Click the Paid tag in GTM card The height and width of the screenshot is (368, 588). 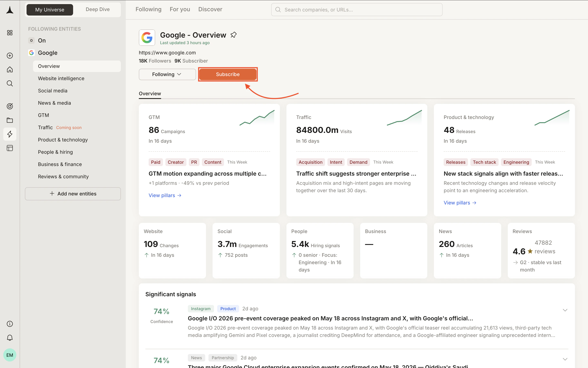click(156, 162)
